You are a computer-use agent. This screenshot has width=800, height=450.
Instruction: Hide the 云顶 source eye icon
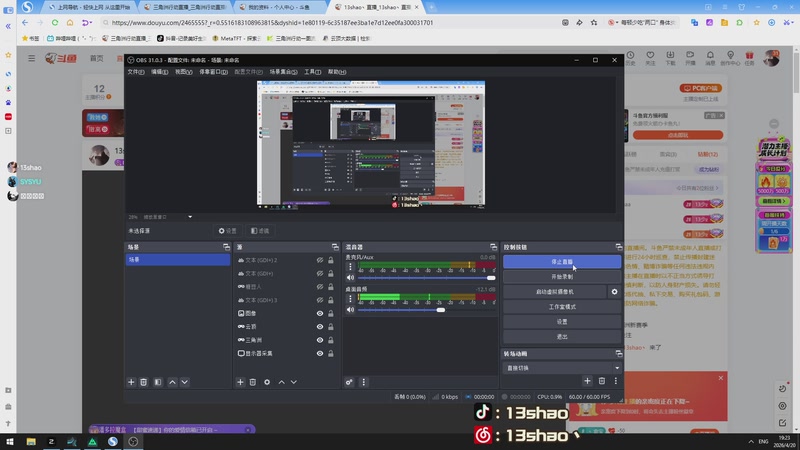tap(320, 327)
